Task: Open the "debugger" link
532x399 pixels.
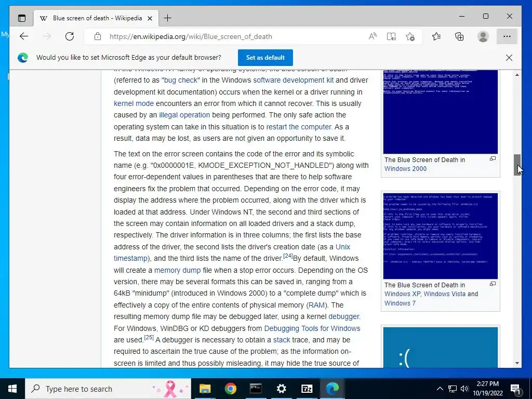Action: pyautogui.click(x=343, y=316)
